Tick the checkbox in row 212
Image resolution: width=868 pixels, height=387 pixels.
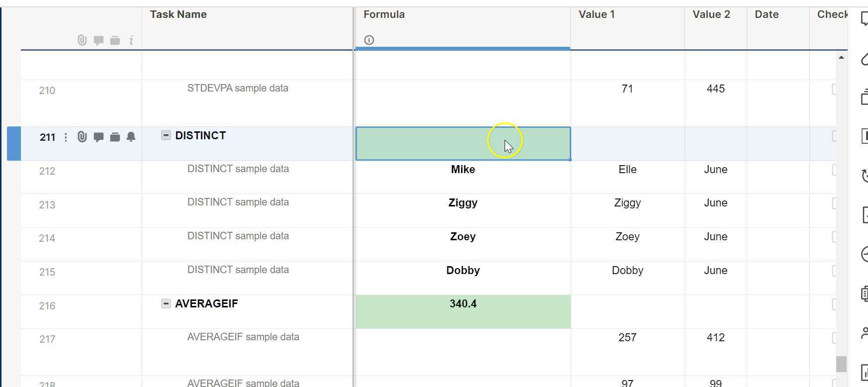(x=834, y=170)
